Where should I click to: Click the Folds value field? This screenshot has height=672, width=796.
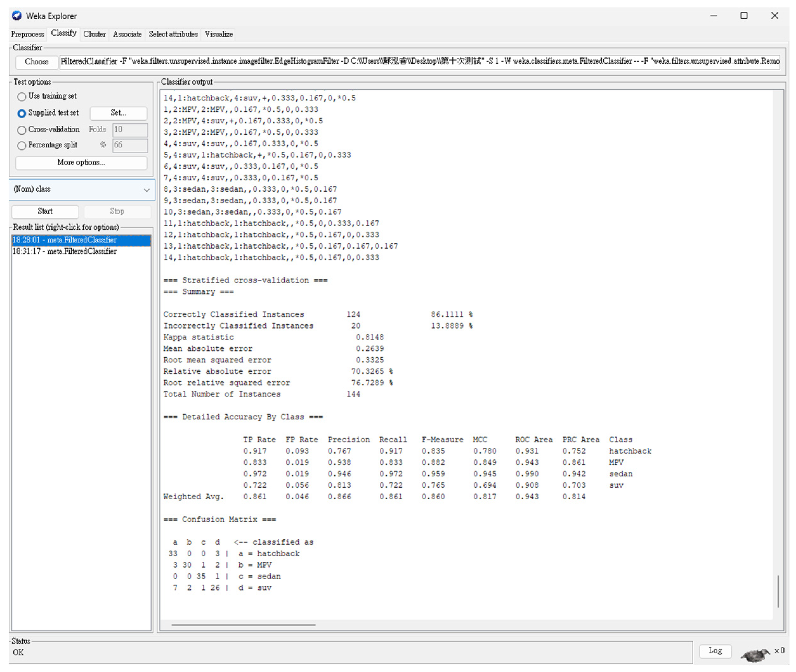pos(130,130)
